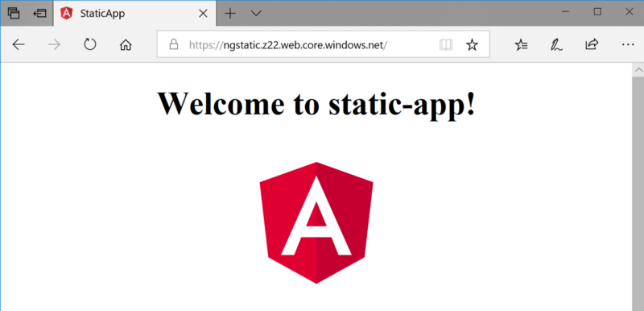Minimize the browser window
Screen dimensions: 644x311
coord(566,13)
